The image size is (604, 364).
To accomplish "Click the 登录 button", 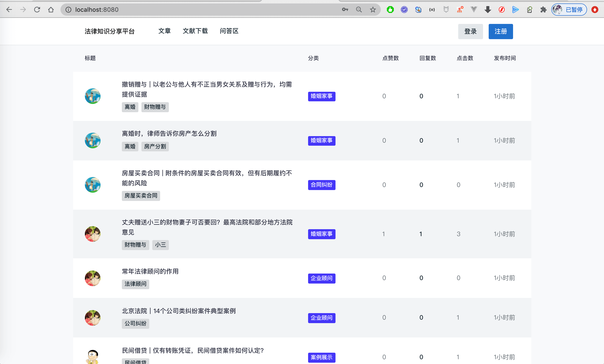I will click(x=470, y=31).
